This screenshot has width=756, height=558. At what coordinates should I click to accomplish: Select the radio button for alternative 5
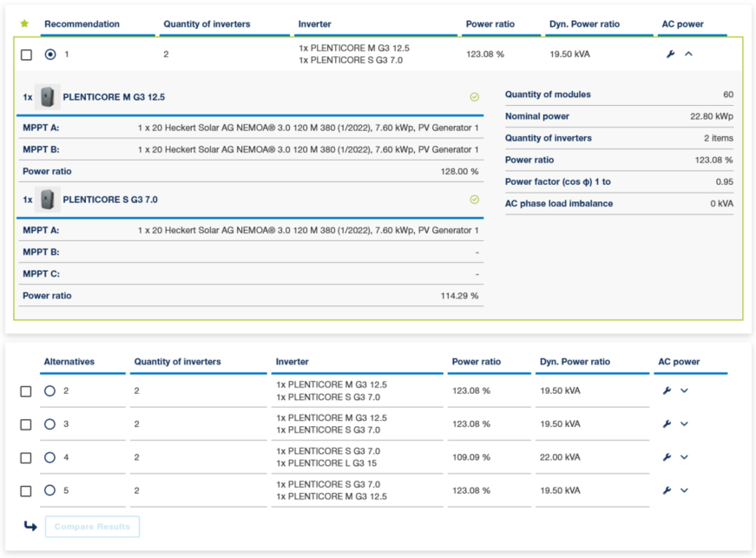pyautogui.click(x=49, y=490)
